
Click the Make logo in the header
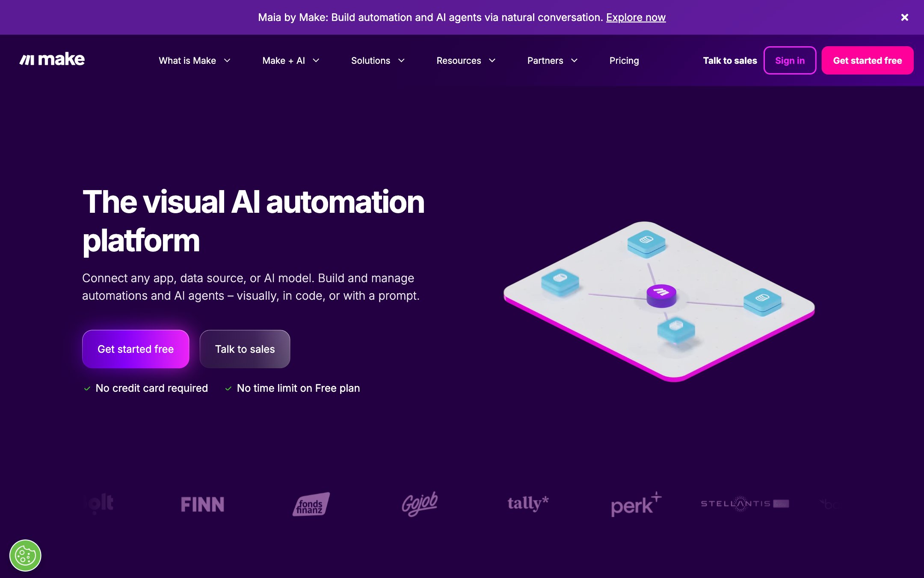52,60
